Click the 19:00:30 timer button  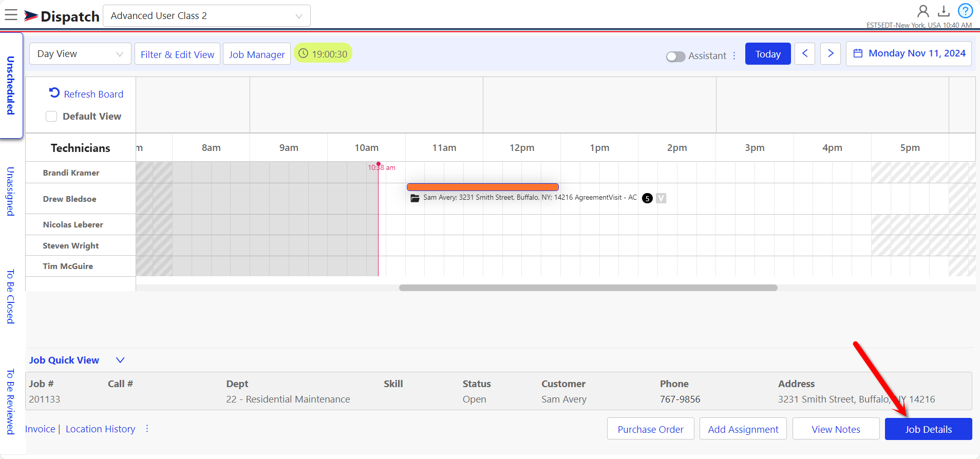point(323,53)
